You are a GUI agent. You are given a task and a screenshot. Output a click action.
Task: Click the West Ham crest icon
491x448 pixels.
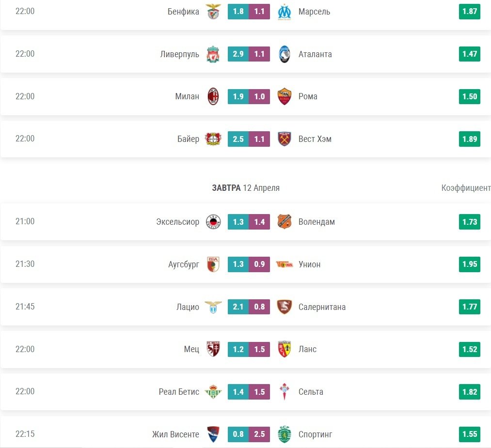click(285, 139)
